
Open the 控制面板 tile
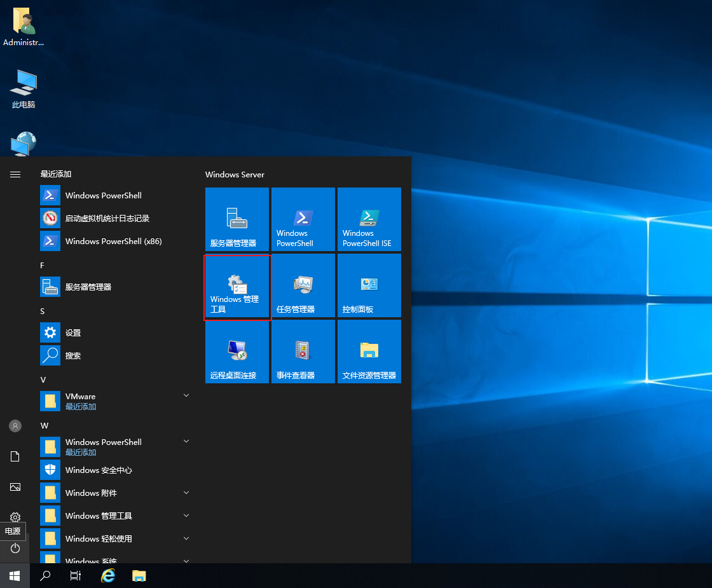369,286
